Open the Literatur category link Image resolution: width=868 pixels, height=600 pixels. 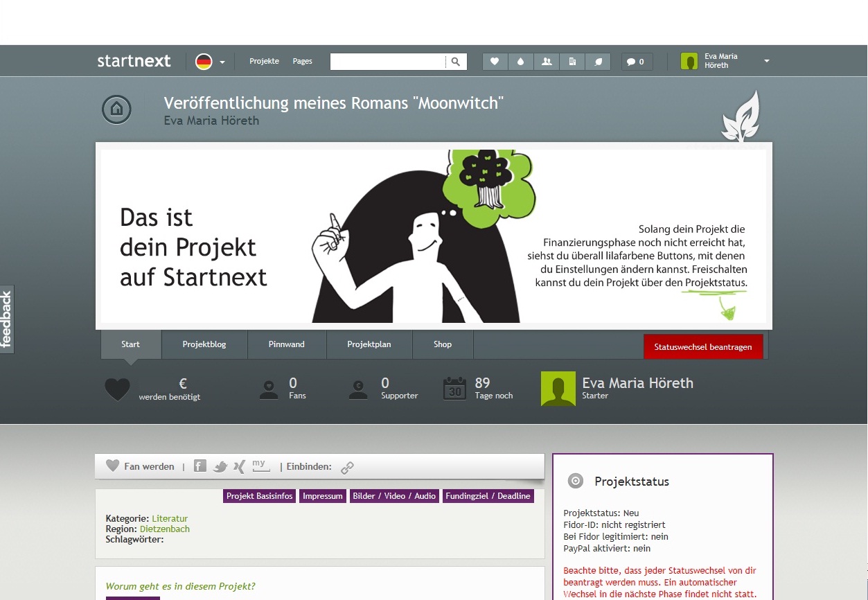point(170,518)
